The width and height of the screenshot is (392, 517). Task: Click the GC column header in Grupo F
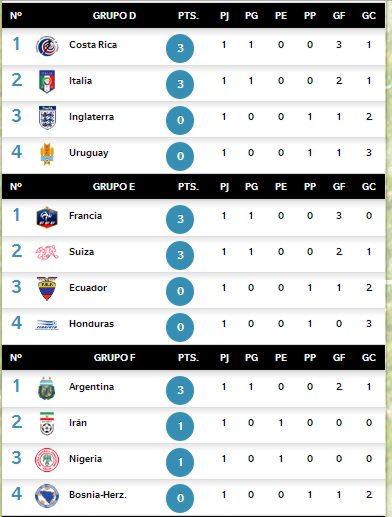369,358
